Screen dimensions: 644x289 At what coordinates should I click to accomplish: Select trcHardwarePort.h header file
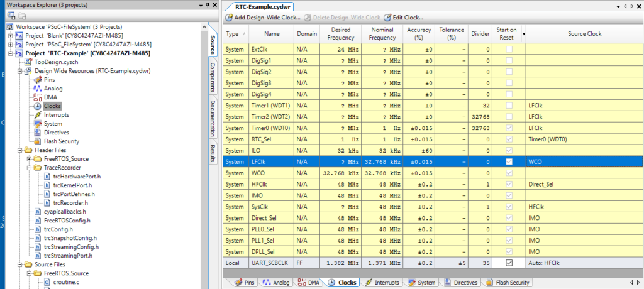click(x=77, y=177)
